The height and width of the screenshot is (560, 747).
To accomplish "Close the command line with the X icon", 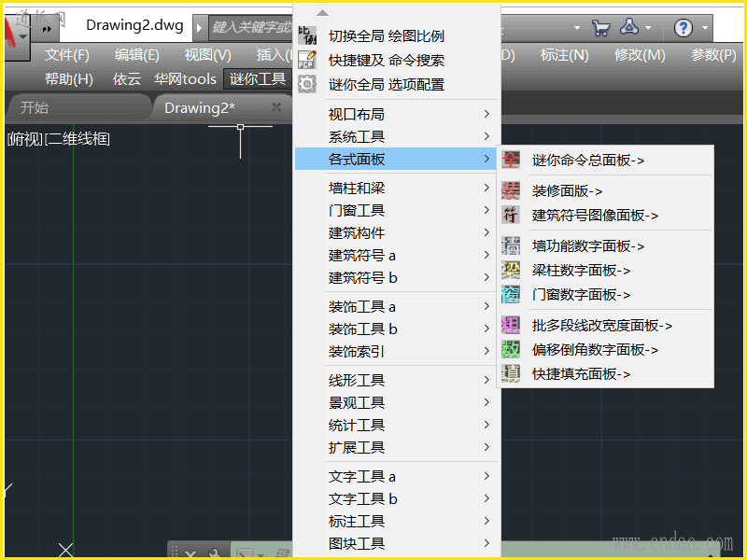I will point(191,553).
